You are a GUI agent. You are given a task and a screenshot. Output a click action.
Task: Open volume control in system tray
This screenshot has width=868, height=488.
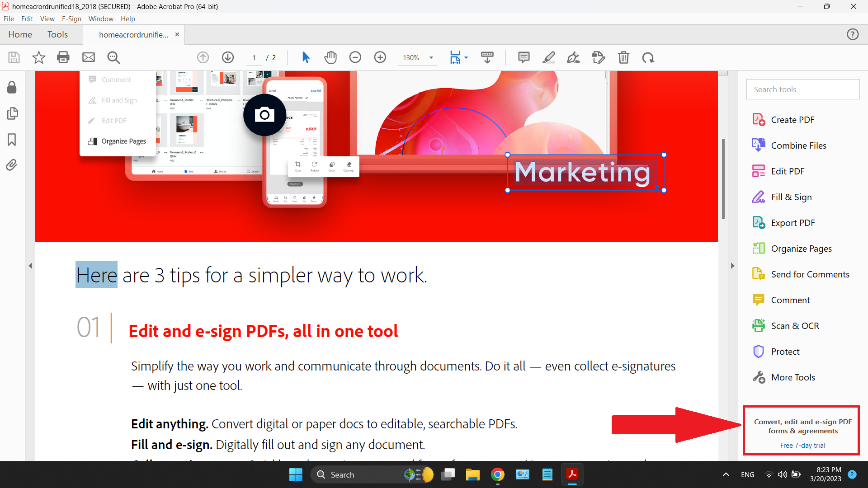[782, 474]
